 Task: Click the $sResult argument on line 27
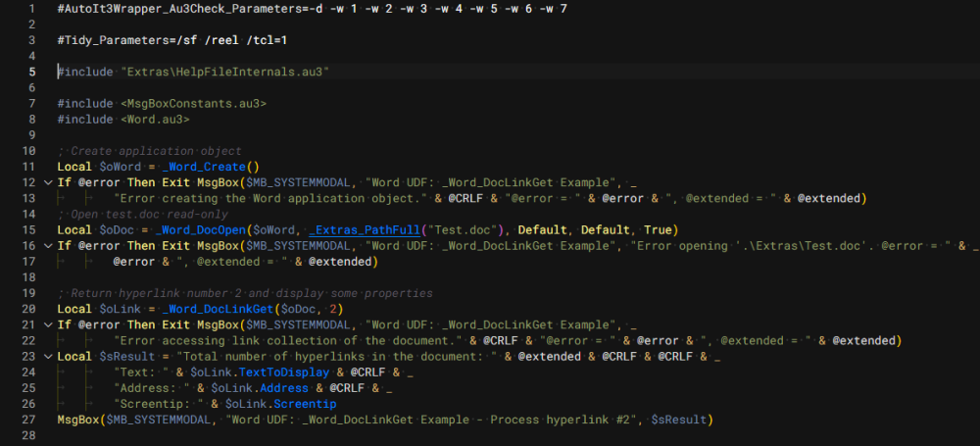click(679, 420)
